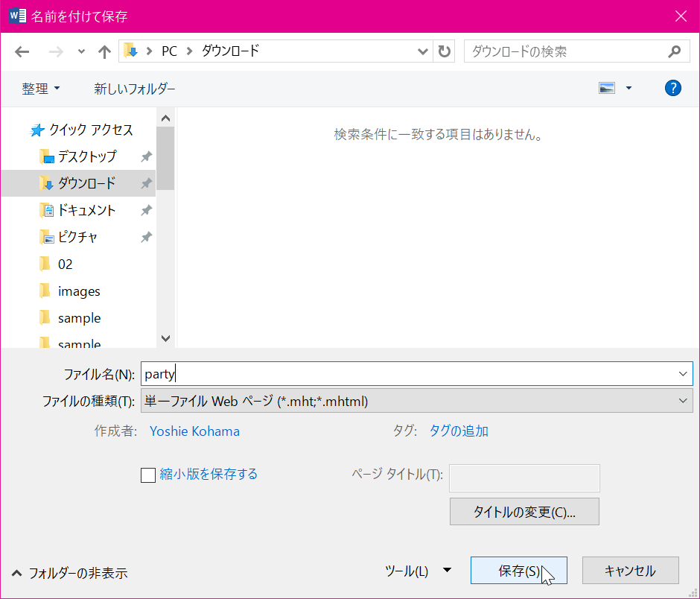Create a 新しいフォルダー
The width and height of the screenshot is (700, 599).
tap(134, 89)
